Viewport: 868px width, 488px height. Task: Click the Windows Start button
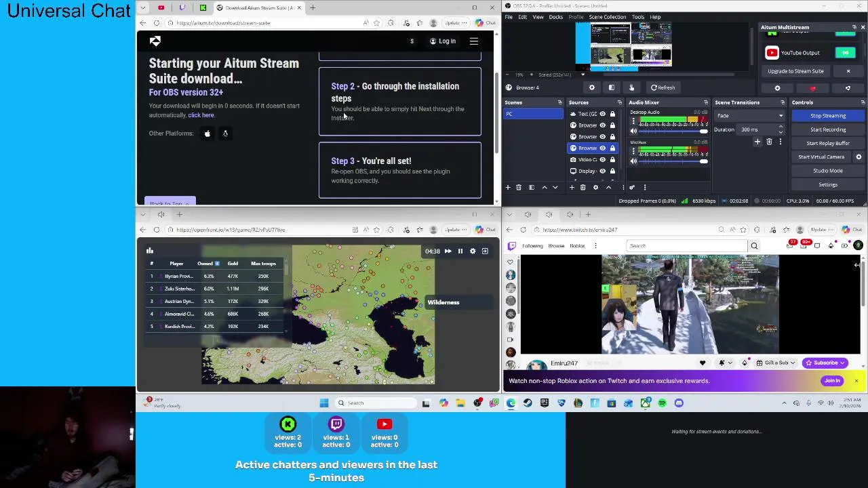pos(324,403)
